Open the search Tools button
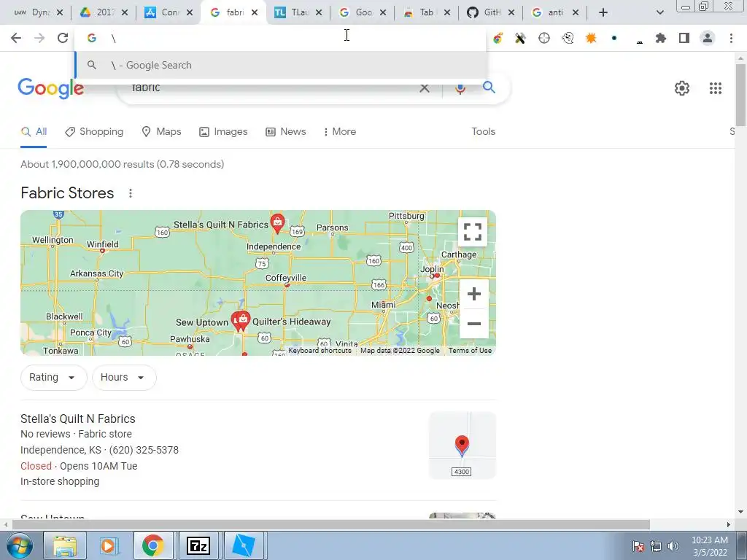747x560 pixels. [x=483, y=131]
